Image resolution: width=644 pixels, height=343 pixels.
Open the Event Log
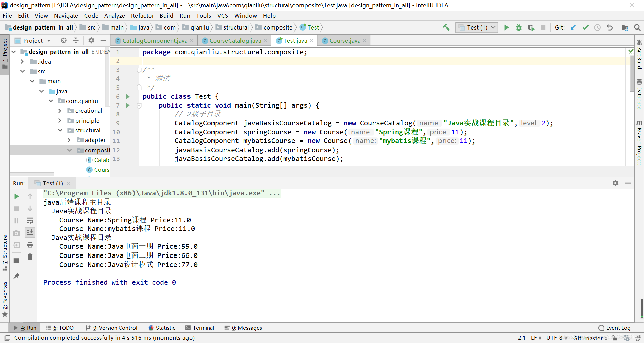614,328
